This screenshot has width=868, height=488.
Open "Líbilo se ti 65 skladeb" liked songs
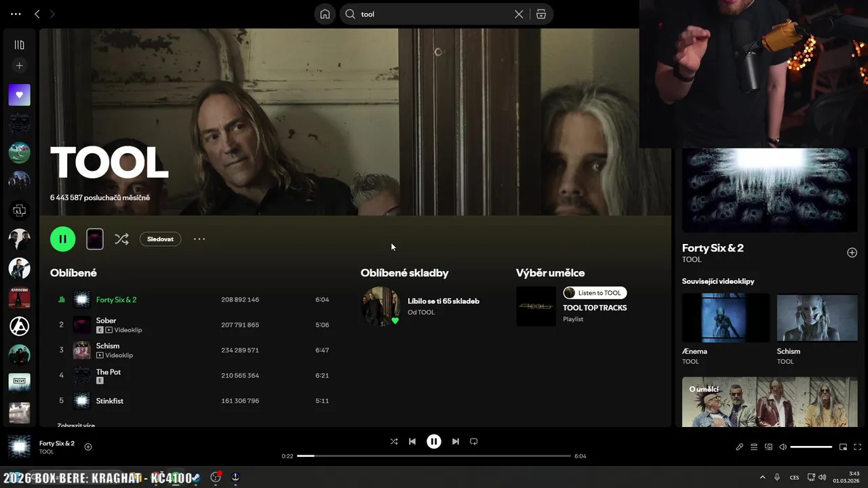point(443,301)
